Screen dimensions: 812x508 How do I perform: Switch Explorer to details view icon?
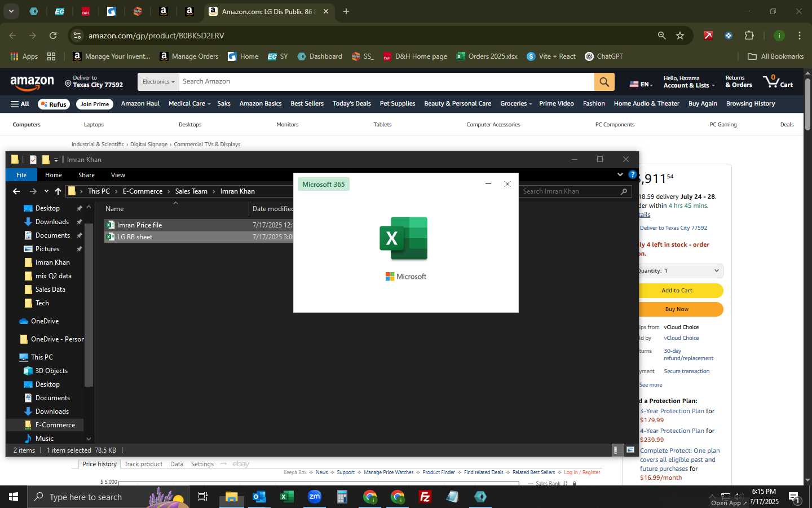pos(616,450)
